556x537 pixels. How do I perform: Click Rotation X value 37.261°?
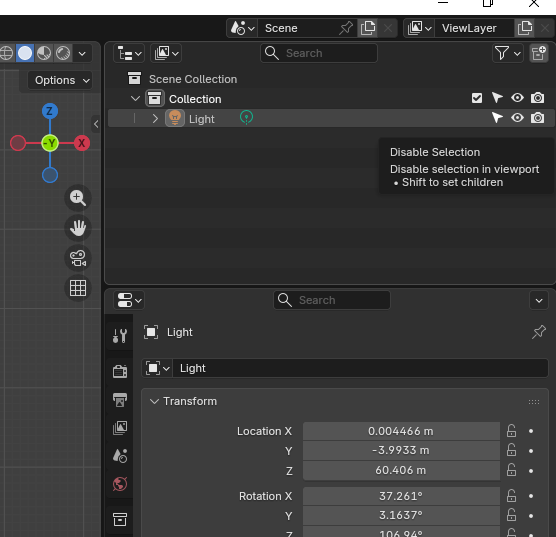401,496
